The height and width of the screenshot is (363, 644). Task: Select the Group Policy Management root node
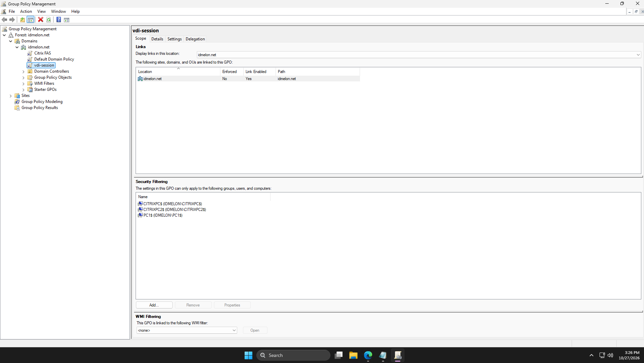[x=32, y=29]
